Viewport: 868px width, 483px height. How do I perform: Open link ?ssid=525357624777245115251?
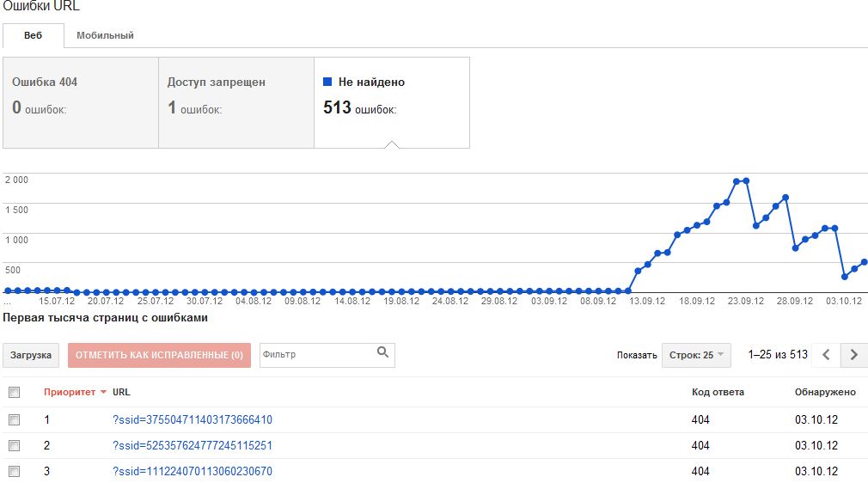193,446
